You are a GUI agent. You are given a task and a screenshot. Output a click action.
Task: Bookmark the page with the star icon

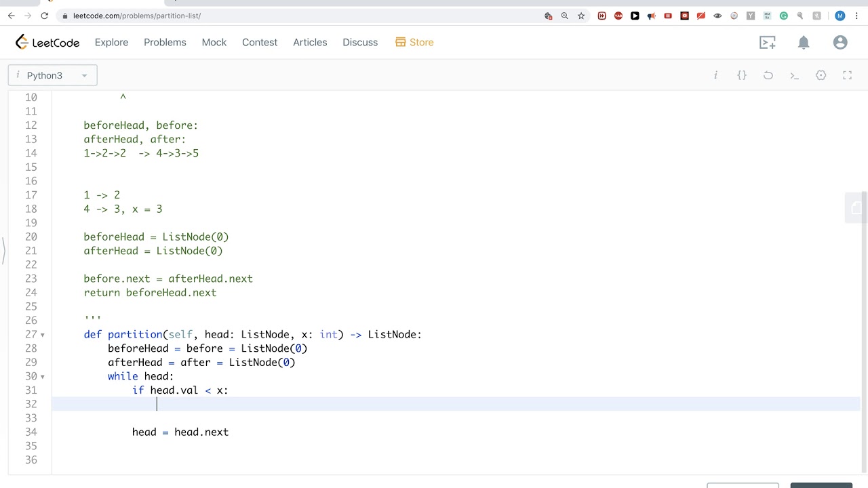581,16
